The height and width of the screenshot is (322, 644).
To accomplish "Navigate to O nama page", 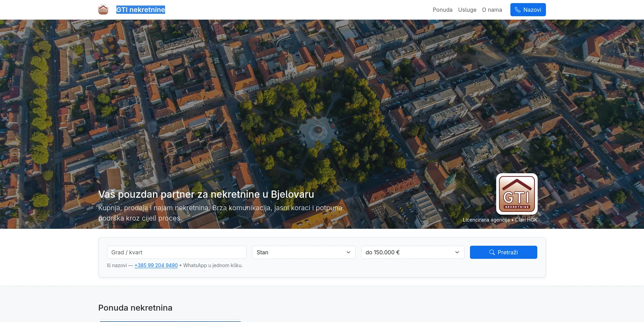I will 492,10.
